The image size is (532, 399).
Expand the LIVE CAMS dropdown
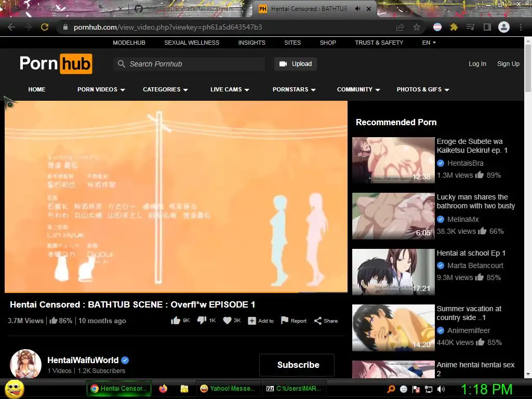pyautogui.click(x=230, y=89)
